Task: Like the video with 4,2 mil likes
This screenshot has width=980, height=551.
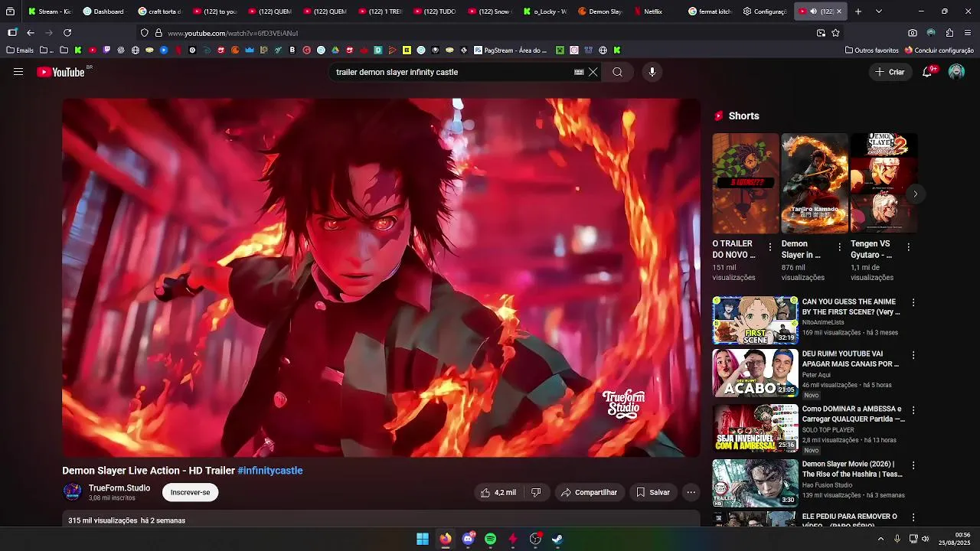Action: pyautogui.click(x=498, y=493)
